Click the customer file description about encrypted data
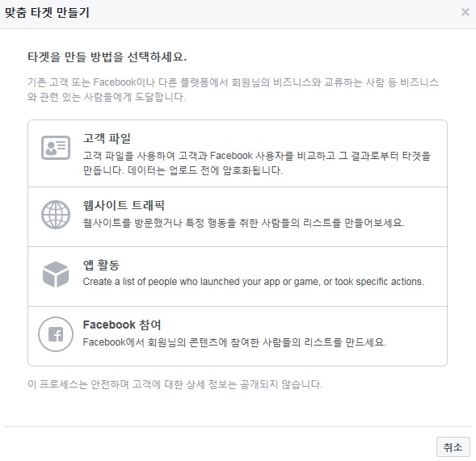The height and width of the screenshot is (461, 476). click(257, 163)
